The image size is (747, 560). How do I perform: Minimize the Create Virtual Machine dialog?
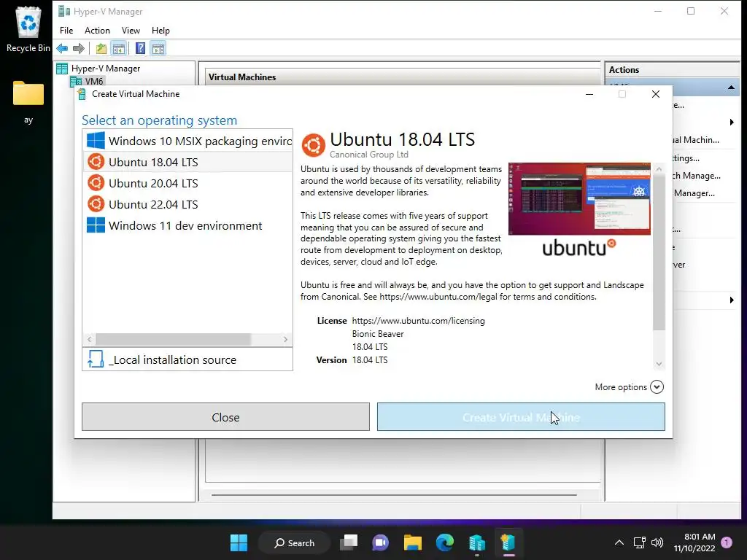point(589,94)
